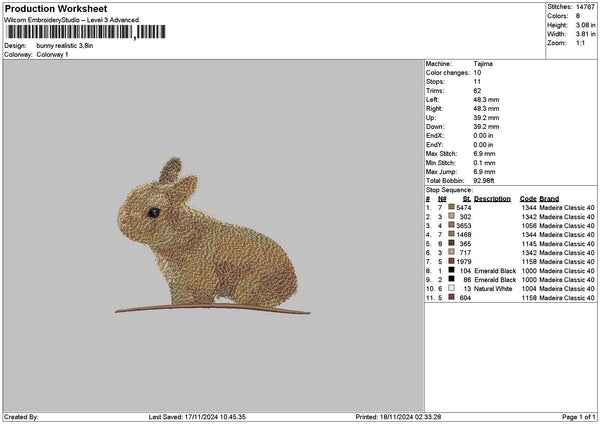The height and width of the screenshot is (424, 600).
Task: Click stop 8 Emerald Black swatch
Action: pos(452,270)
